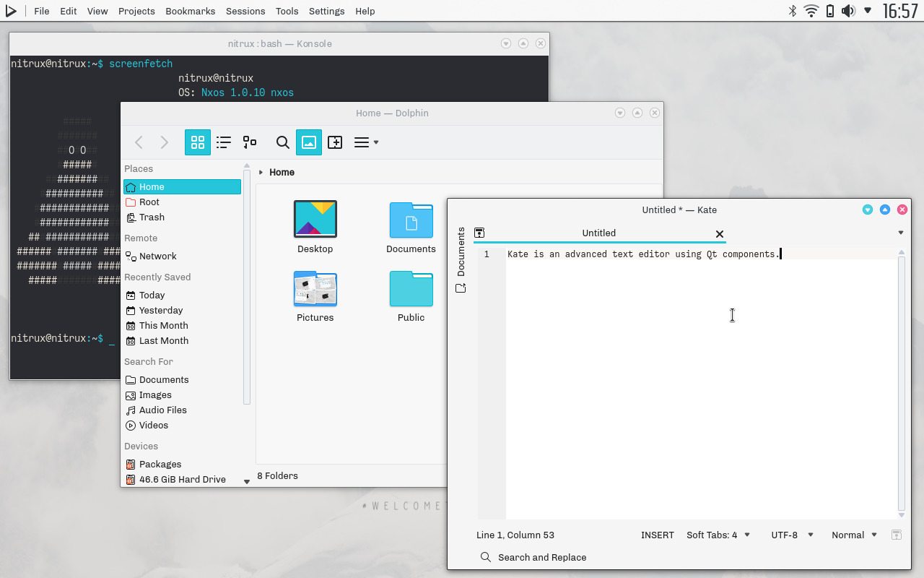Image resolution: width=924 pixels, height=578 pixels.
Task: Open a split view in Dolphin
Action: tap(335, 142)
